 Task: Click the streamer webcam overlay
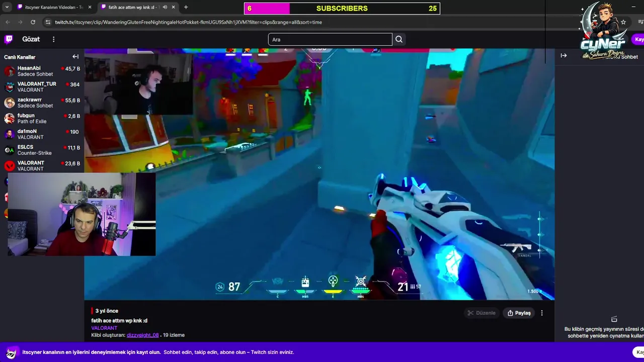[82, 215]
